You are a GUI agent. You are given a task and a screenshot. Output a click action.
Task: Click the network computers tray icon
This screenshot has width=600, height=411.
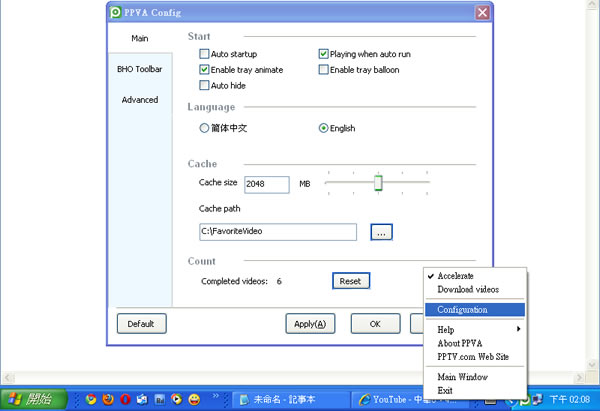point(538,400)
